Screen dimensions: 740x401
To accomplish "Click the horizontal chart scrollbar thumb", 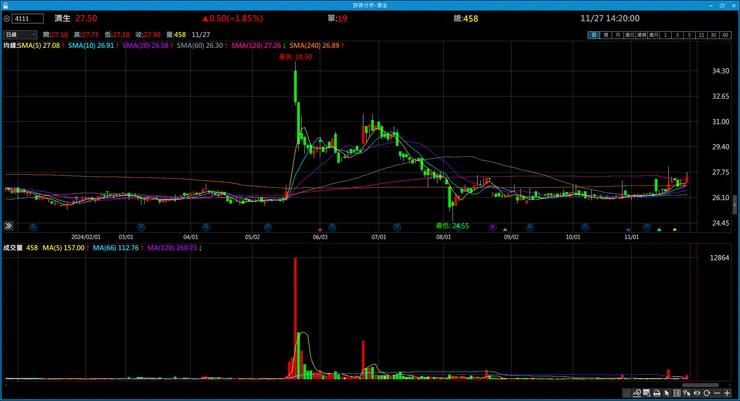I will click(x=700, y=385).
